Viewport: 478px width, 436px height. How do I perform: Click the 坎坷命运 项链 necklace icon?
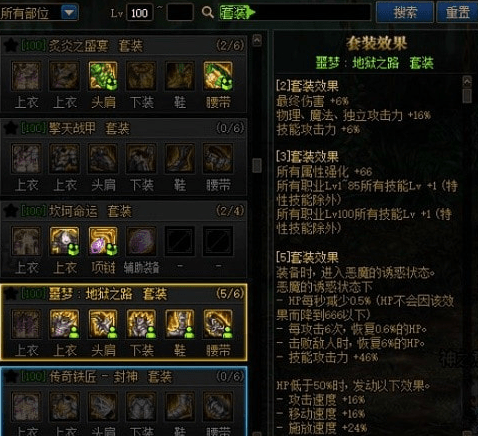[103, 241]
